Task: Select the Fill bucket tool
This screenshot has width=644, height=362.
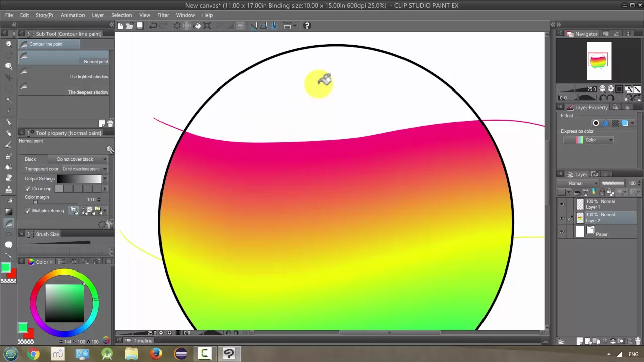Action: point(9,201)
